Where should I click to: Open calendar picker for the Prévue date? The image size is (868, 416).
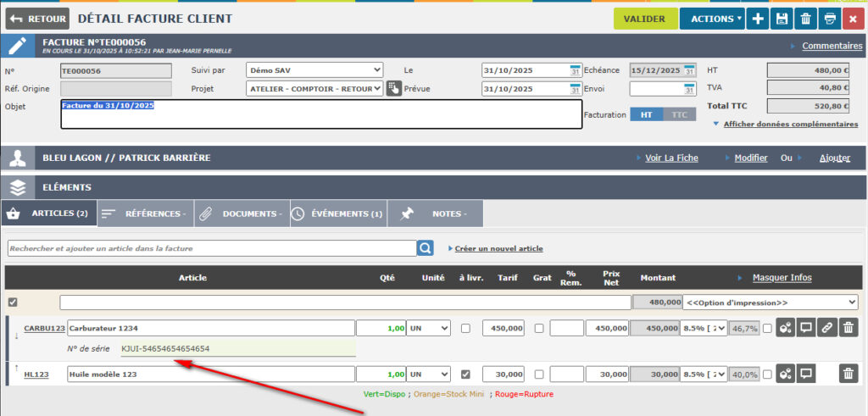tap(576, 88)
